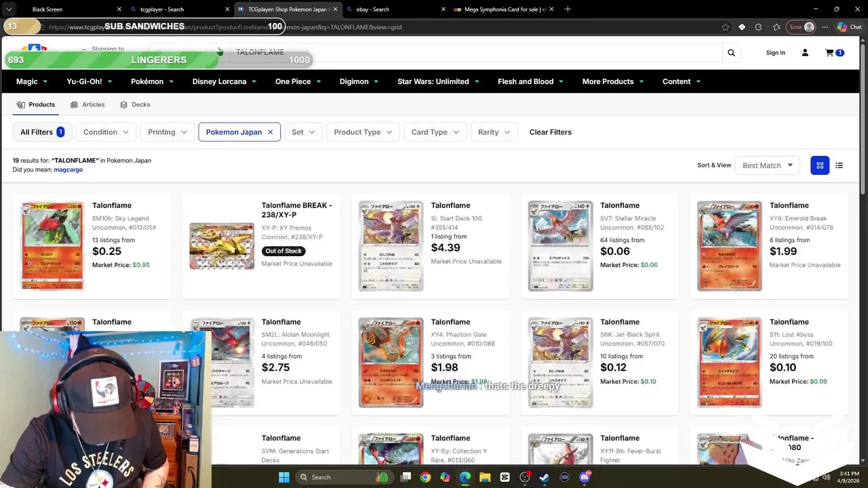This screenshot has height=488, width=868.
Task: Expand the More Products menu
Action: click(613, 81)
